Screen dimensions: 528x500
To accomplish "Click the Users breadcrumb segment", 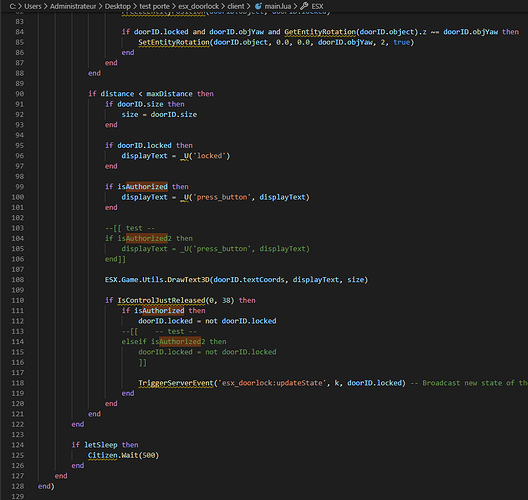I will [33, 6].
